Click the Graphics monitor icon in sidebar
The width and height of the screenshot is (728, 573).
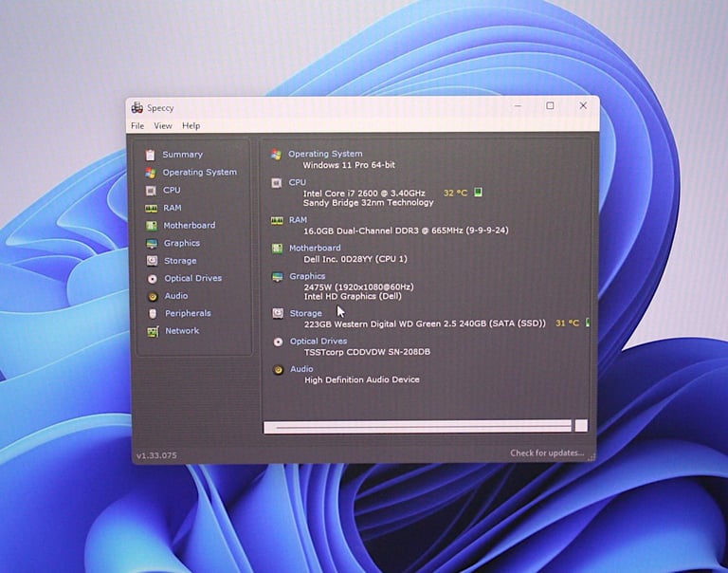[x=152, y=244]
